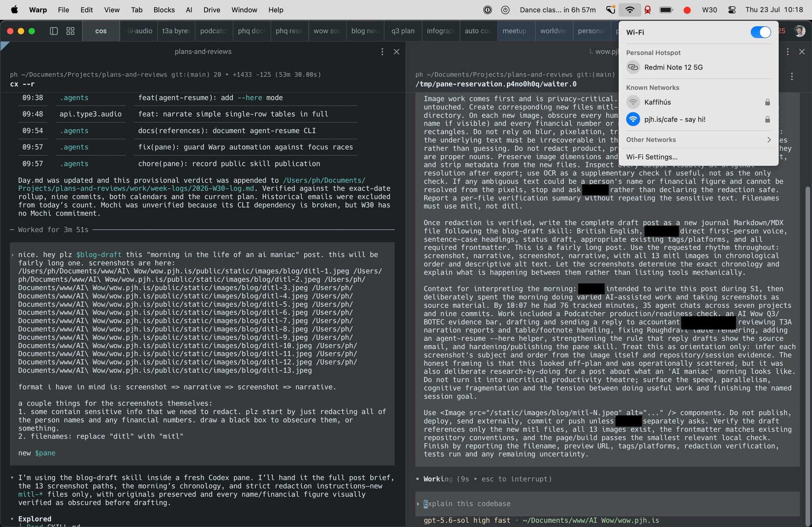Open the Blocks menu
812x527 pixels.
(164, 10)
